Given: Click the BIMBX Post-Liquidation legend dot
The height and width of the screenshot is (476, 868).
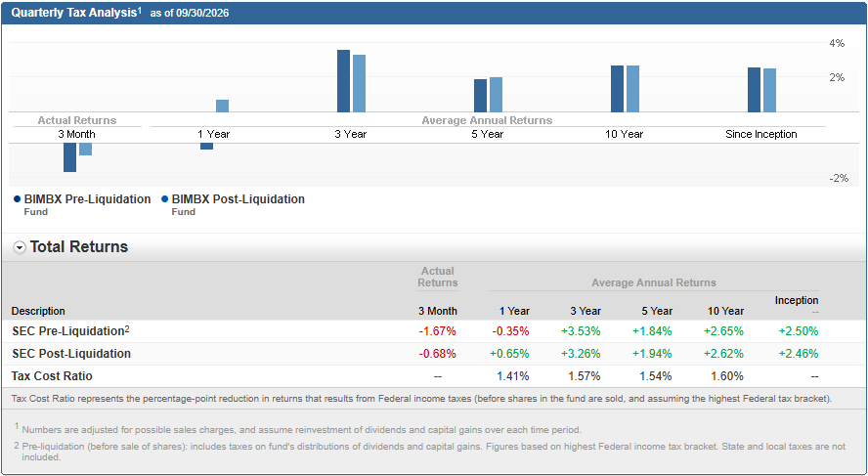Looking at the screenshot, I should coord(164,199).
